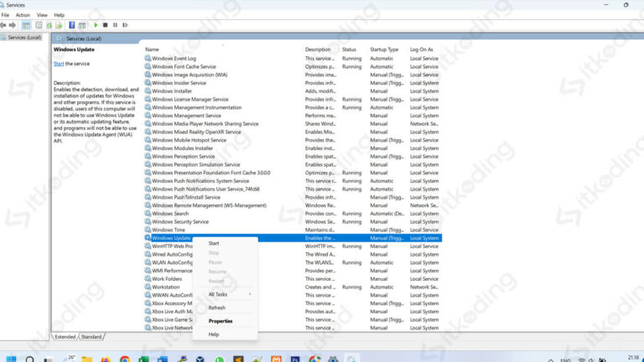Select the Windows Perception Service row
Image resolution: width=644 pixels, height=362 pixels.
[x=293, y=157]
